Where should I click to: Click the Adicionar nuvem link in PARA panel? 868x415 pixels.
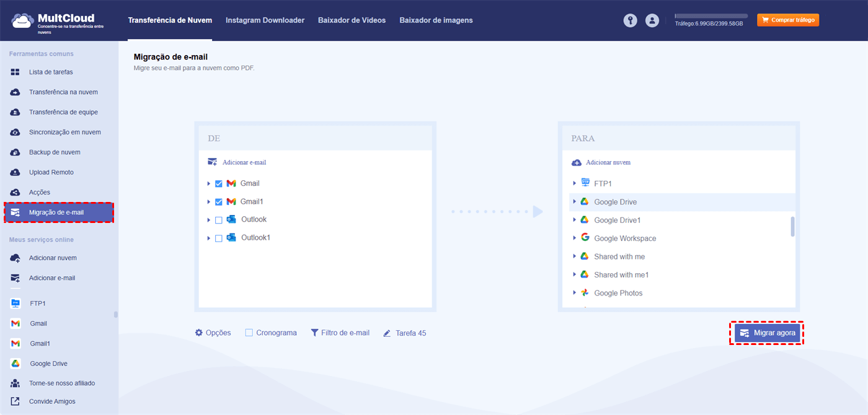[608, 162]
